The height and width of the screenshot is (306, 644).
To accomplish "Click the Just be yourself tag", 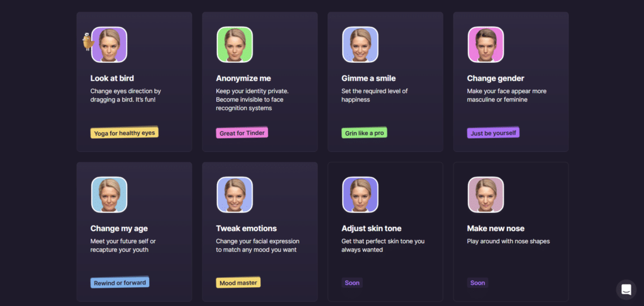I will tap(493, 133).
